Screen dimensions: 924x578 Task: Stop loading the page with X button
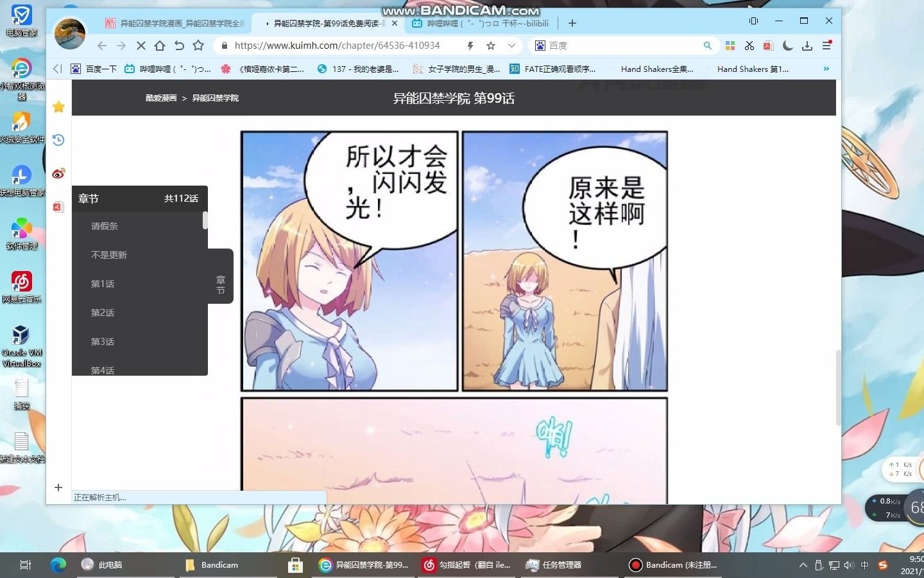pyautogui.click(x=141, y=46)
